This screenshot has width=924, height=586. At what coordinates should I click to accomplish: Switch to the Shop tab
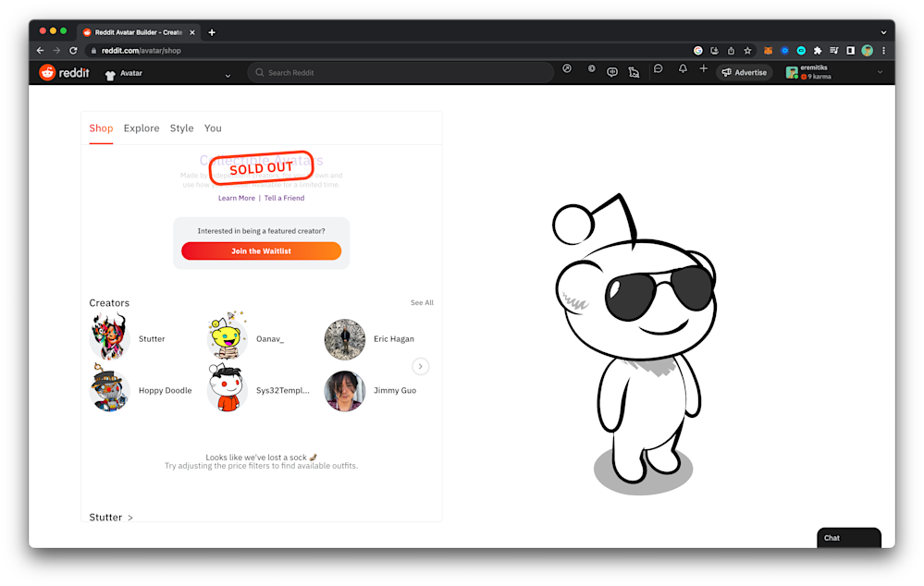101,128
